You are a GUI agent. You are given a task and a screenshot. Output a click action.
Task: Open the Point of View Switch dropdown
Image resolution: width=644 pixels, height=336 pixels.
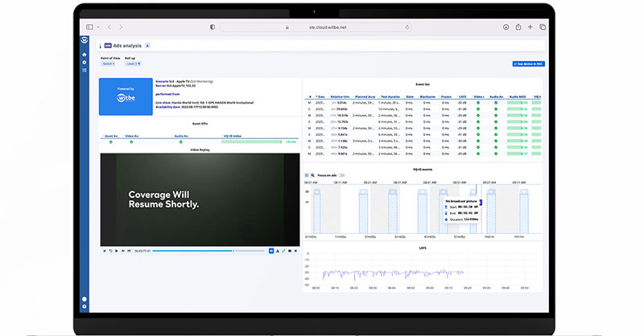tap(109, 64)
